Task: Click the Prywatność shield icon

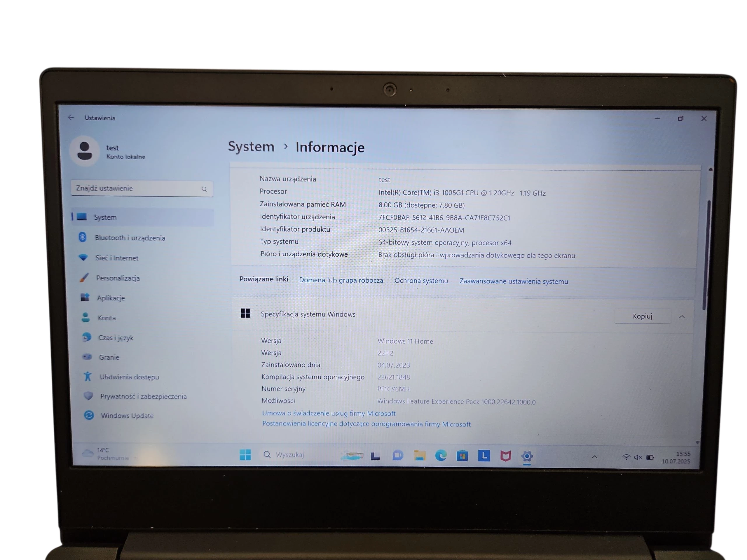Action: tap(88, 395)
